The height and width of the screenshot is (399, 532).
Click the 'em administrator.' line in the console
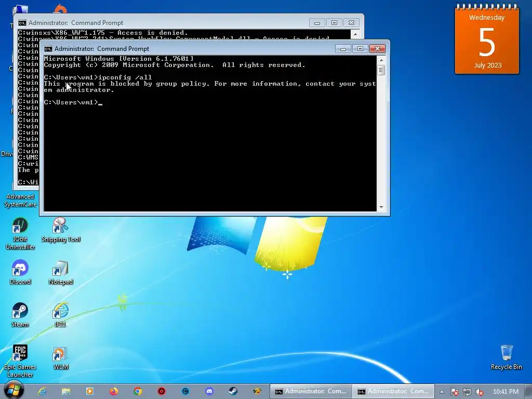[x=79, y=90]
